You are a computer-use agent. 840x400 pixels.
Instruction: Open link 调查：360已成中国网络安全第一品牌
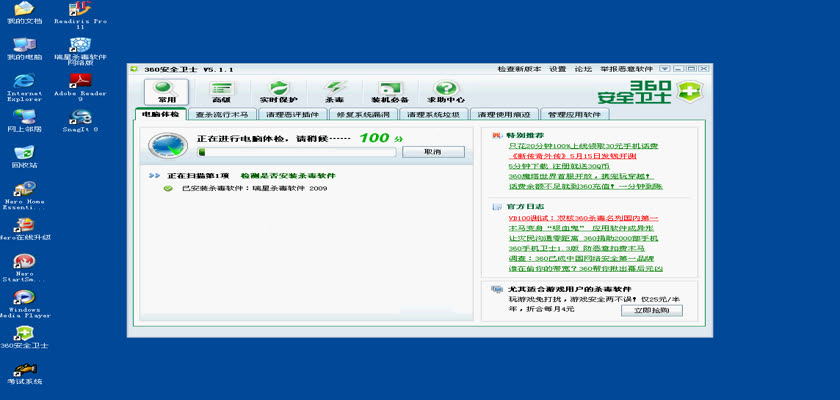[581, 259]
